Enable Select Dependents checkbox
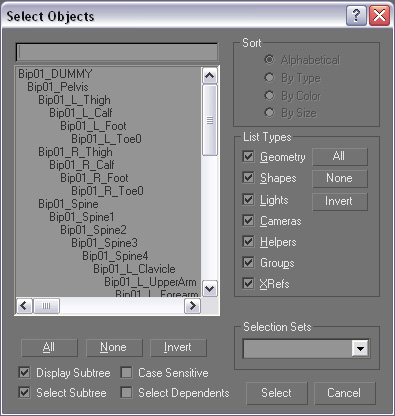Image resolution: width=395 pixels, height=416 pixels. [x=126, y=392]
